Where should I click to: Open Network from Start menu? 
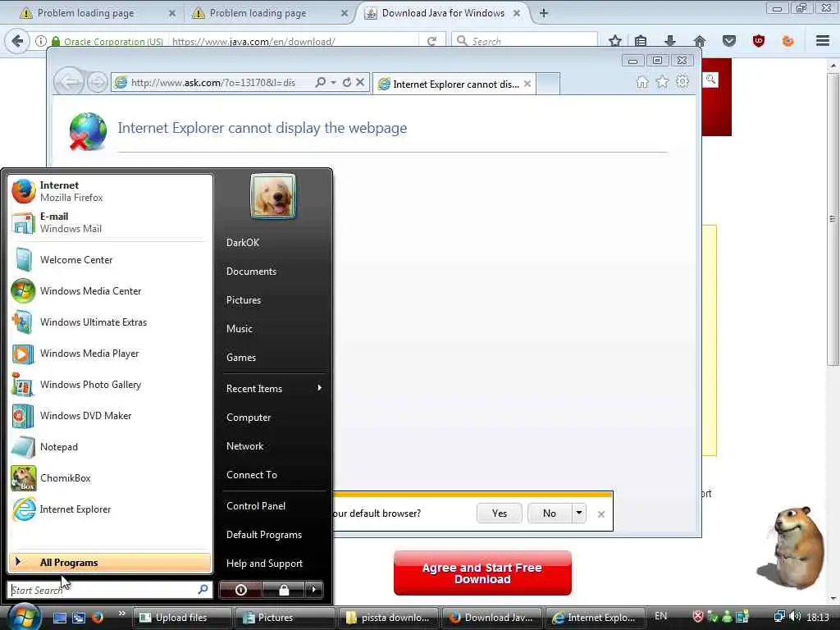pos(244,445)
